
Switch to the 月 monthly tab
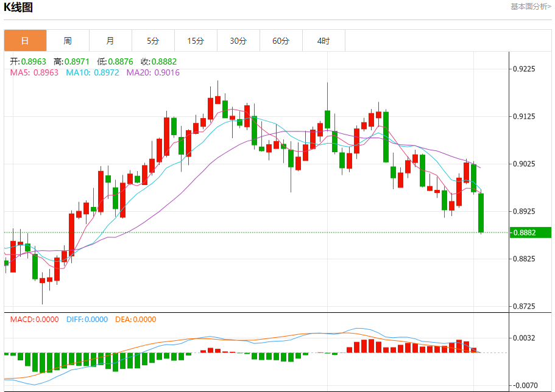[110, 41]
